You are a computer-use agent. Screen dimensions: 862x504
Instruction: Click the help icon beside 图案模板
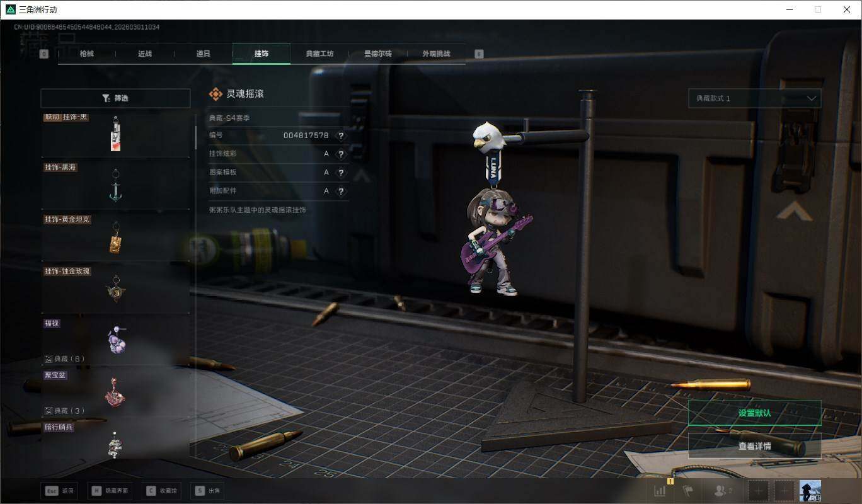click(x=341, y=173)
